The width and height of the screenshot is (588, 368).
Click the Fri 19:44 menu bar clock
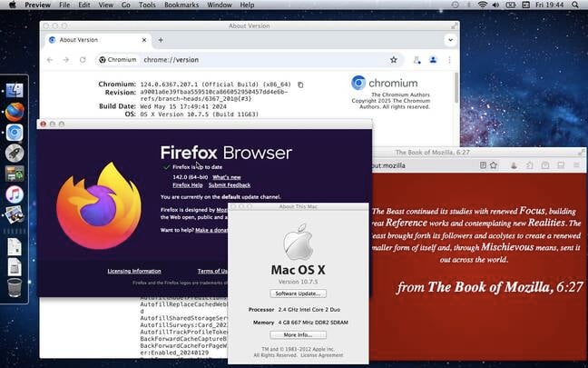pyautogui.click(x=550, y=5)
